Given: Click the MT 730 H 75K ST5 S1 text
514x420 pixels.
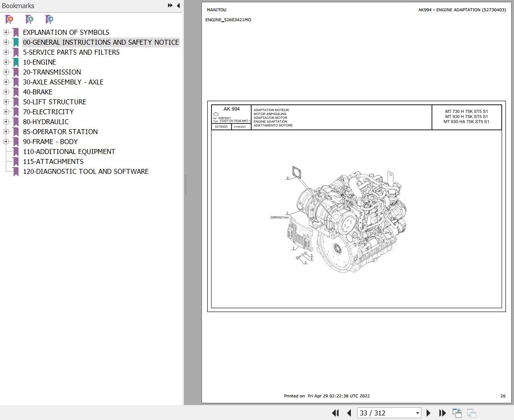Looking at the screenshot, I should pyautogui.click(x=466, y=112).
